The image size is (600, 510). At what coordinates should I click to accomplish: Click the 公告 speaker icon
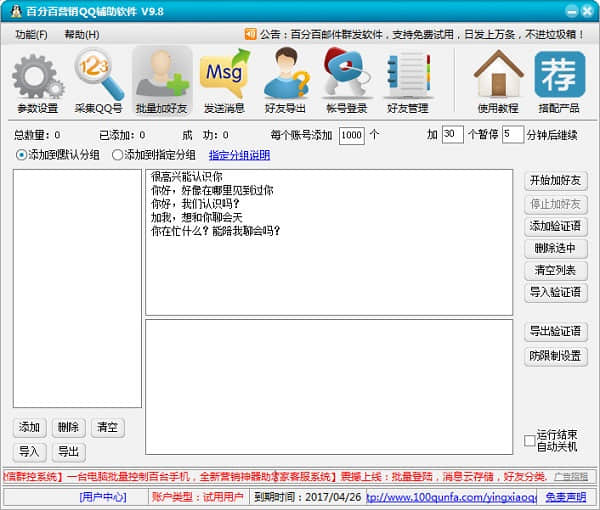(251, 34)
